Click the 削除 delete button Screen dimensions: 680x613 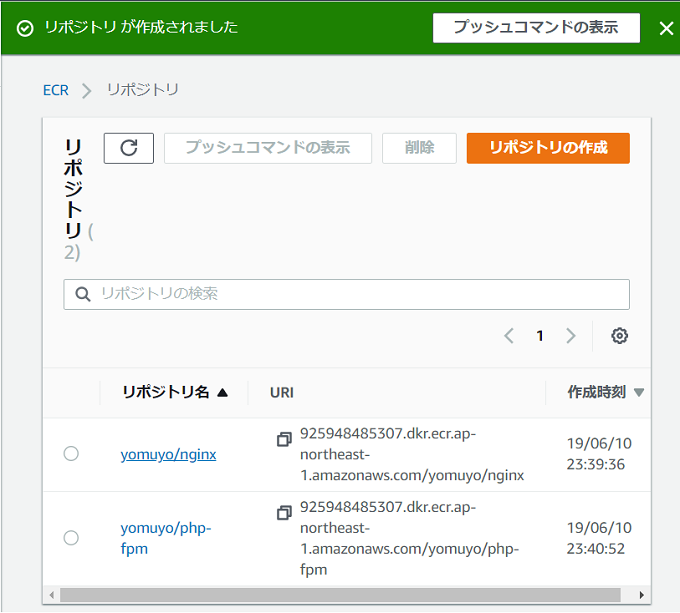[419, 148]
